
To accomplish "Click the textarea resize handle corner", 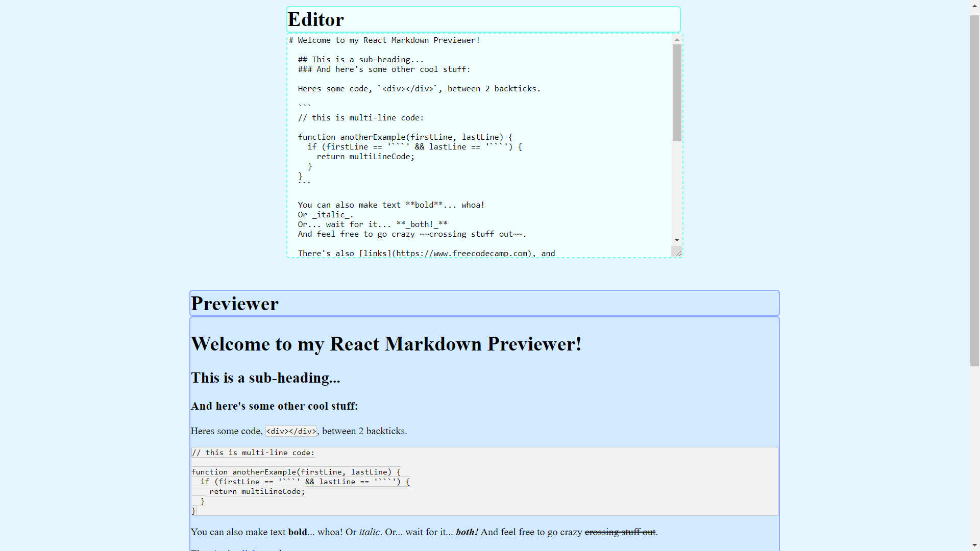I will [x=677, y=252].
